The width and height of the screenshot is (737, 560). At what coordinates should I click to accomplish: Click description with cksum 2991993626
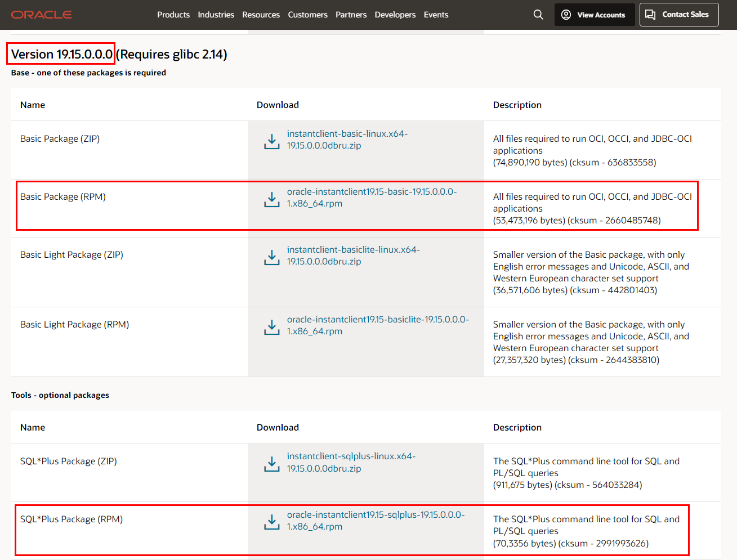(x=586, y=531)
